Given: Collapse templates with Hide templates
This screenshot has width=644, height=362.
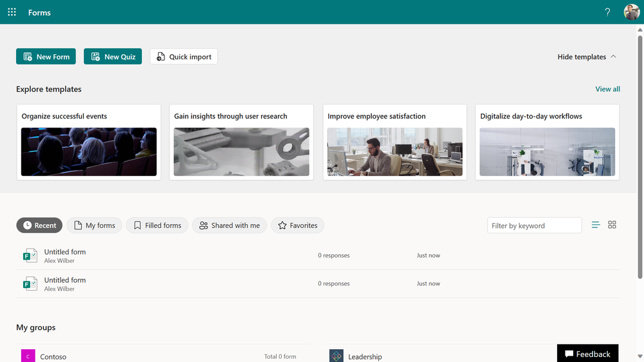Looking at the screenshot, I should pyautogui.click(x=587, y=57).
